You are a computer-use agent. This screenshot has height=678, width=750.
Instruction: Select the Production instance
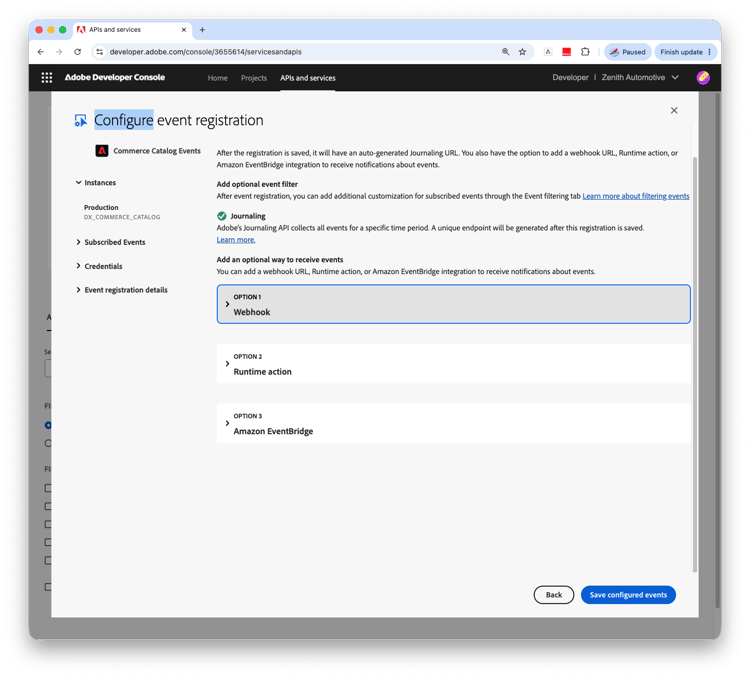[122, 211]
